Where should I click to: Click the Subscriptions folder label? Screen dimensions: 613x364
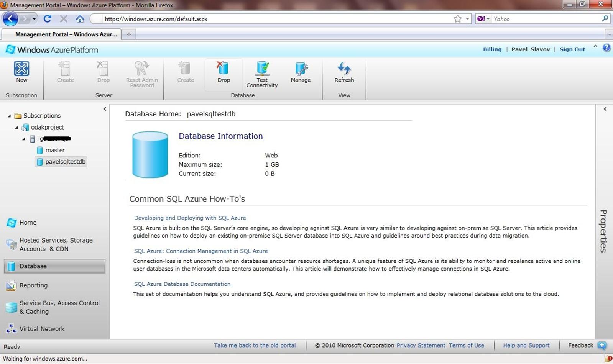coord(42,116)
